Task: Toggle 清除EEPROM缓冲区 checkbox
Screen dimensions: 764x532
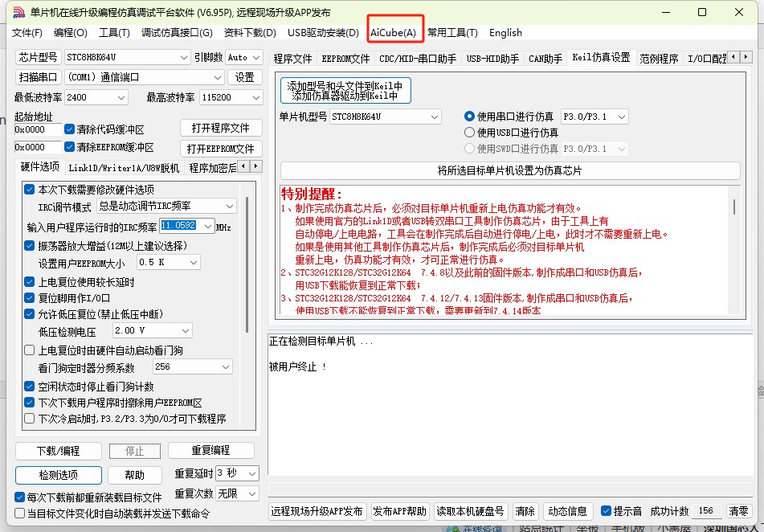Action: [69, 147]
